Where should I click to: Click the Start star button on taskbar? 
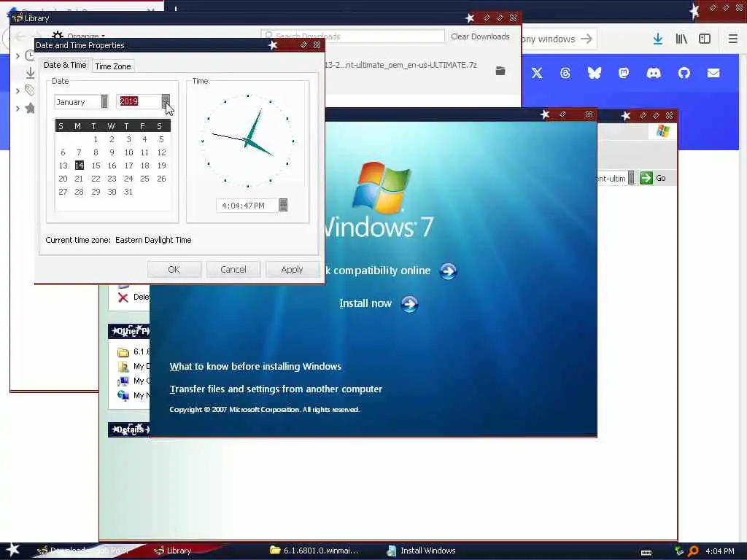[12, 550]
